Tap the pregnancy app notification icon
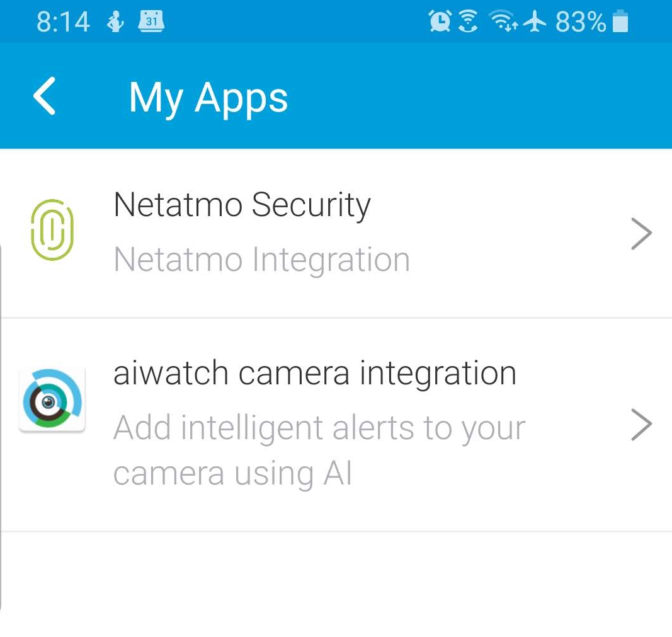Image resolution: width=672 pixels, height=637 pixels. (x=115, y=21)
